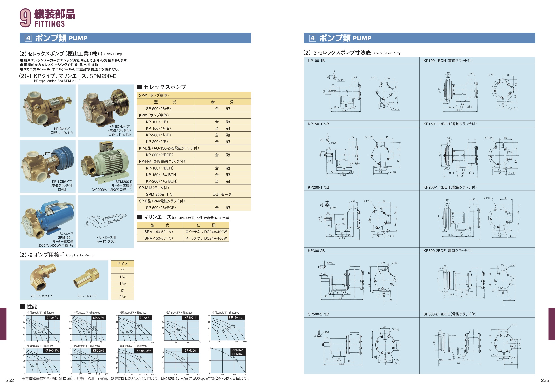Click the SP型 (ポンプ単体) section header
Image resolution: width=555 pixels, height=392 pixels.
coord(194,95)
